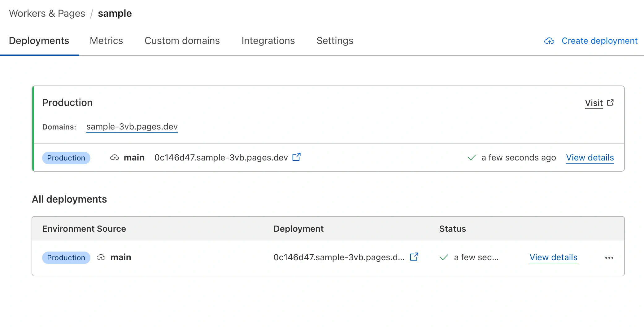The height and width of the screenshot is (329, 644).
Task: Click View details in All deployments table
Action: [x=553, y=257]
